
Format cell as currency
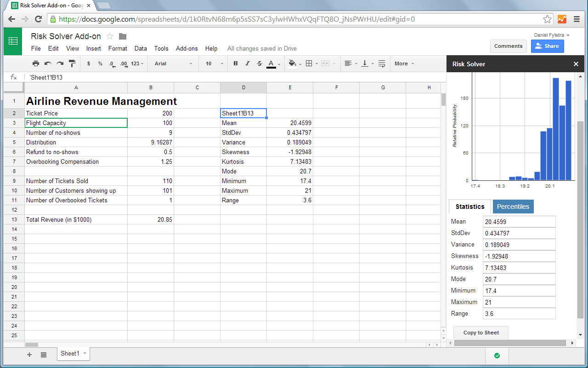click(x=88, y=63)
